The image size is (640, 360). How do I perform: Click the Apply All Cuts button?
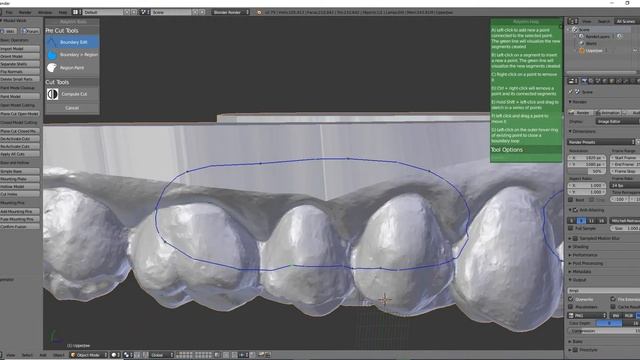coord(20,154)
